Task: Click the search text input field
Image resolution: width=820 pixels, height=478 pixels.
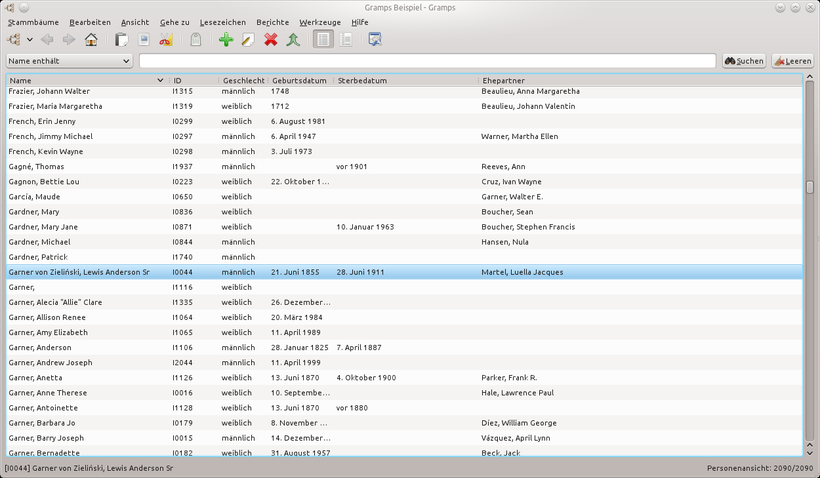Action: point(427,61)
